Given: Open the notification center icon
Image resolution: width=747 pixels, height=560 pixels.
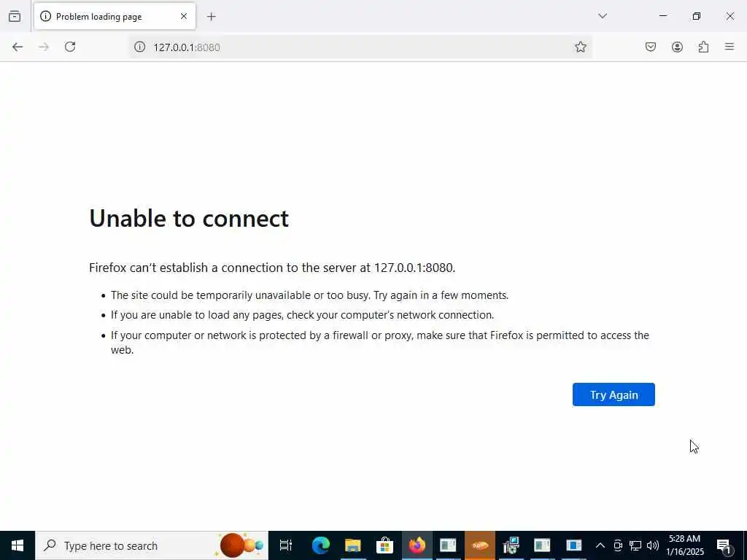Looking at the screenshot, I should click(724, 545).
